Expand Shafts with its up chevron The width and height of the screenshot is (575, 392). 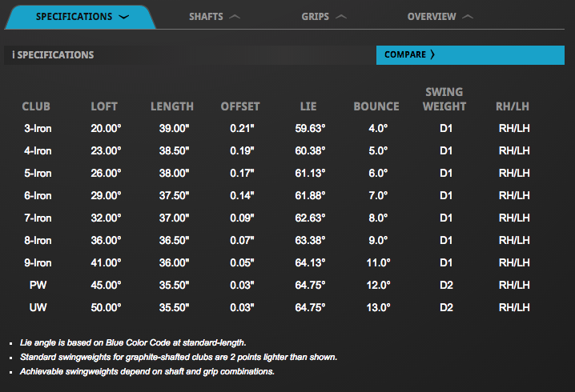235,17
